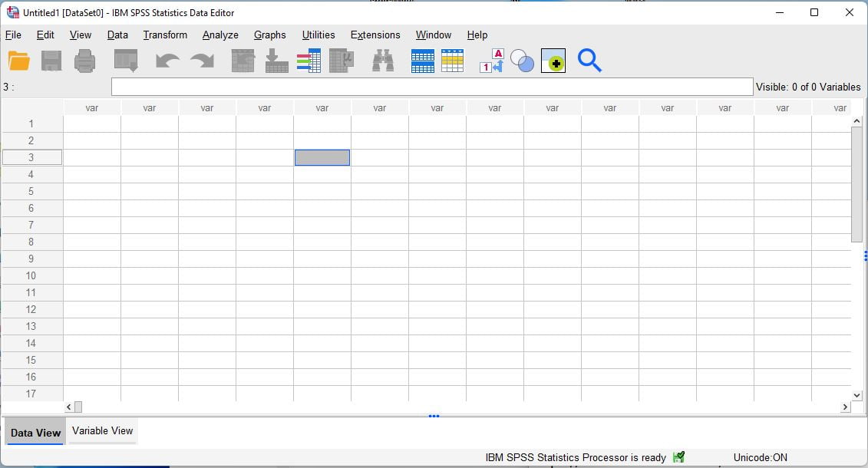Image resolution: width=868 pixels, height=468 pixels.
Task: Click the Find binoculars icon
Action: [382, 61]
